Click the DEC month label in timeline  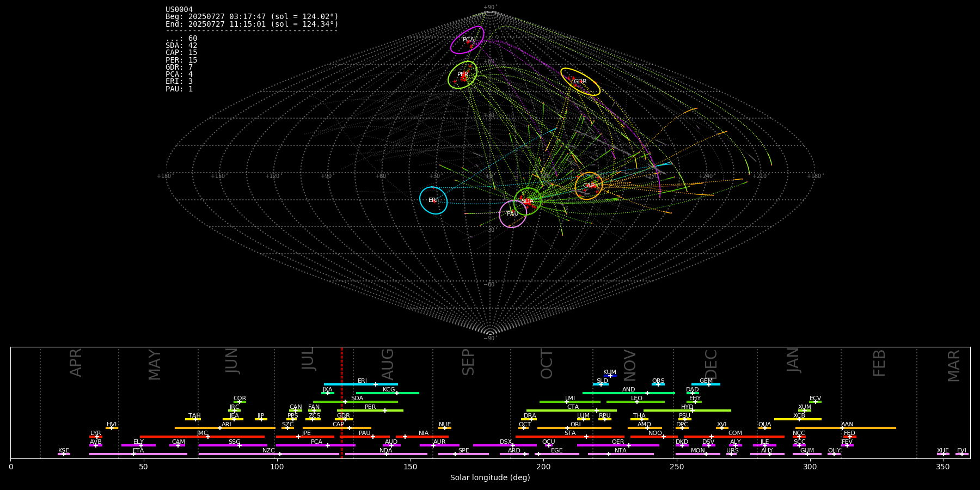(710, 364)
